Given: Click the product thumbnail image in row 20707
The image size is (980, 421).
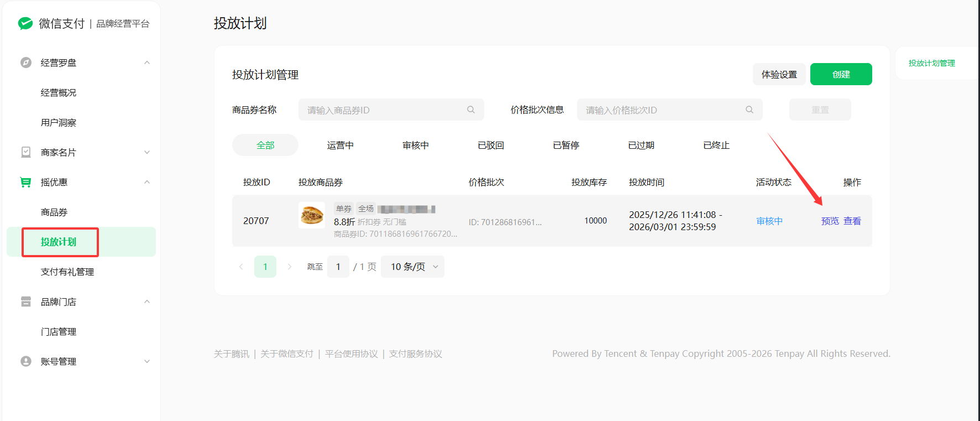Looking at the screenshot, I should [312, 215].
